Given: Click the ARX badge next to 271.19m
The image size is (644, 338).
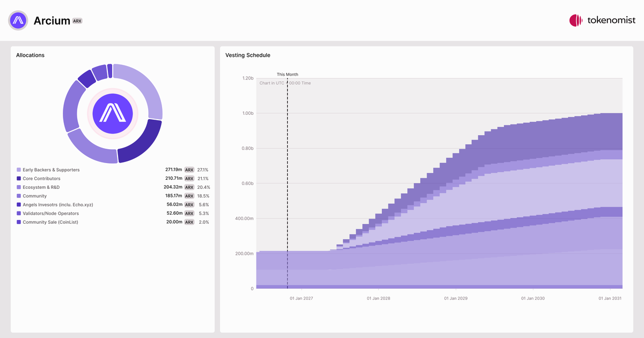Looking at the screenshot, I should pyautogui.click(x=189, y=170).
